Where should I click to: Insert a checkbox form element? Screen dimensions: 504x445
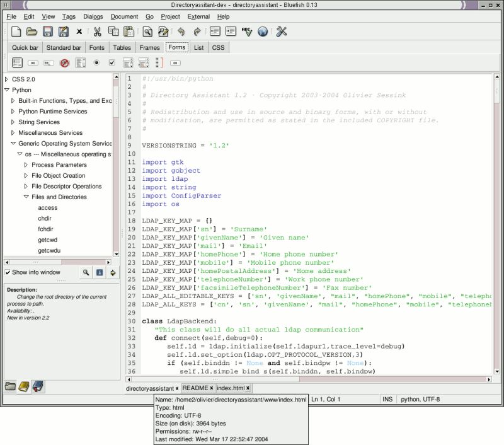(111, 62)
